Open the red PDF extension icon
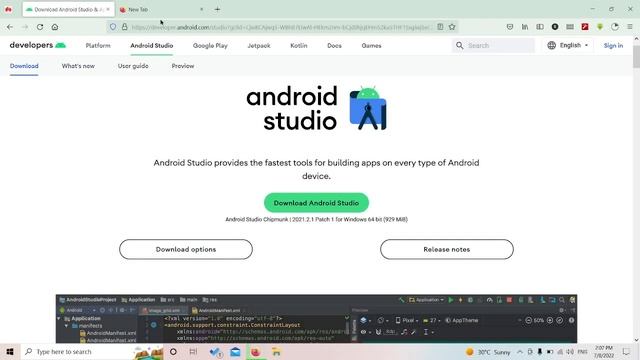 point(585,27)
